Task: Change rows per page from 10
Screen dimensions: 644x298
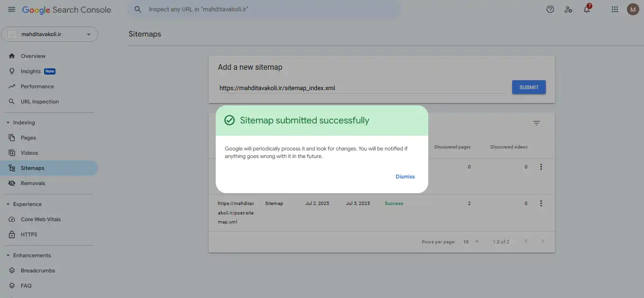Action: (x=470, y=242)
